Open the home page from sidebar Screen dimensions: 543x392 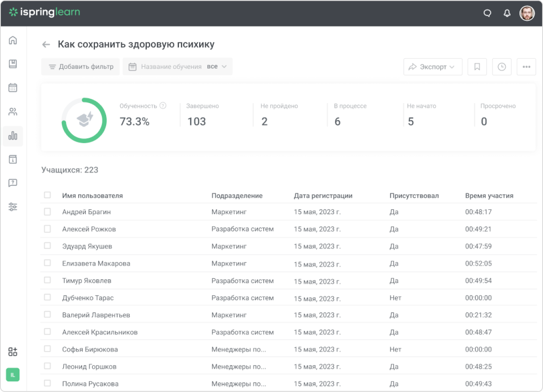(13, 40)
